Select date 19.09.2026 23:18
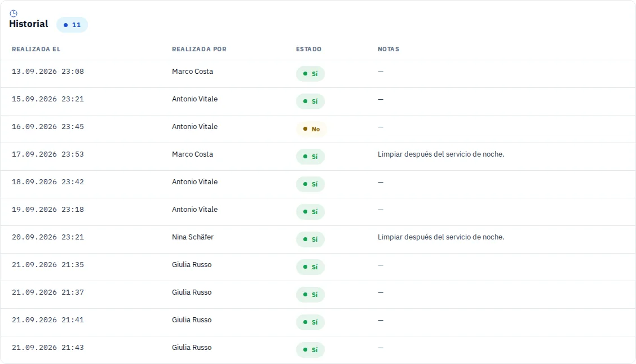 coord(48,209)
